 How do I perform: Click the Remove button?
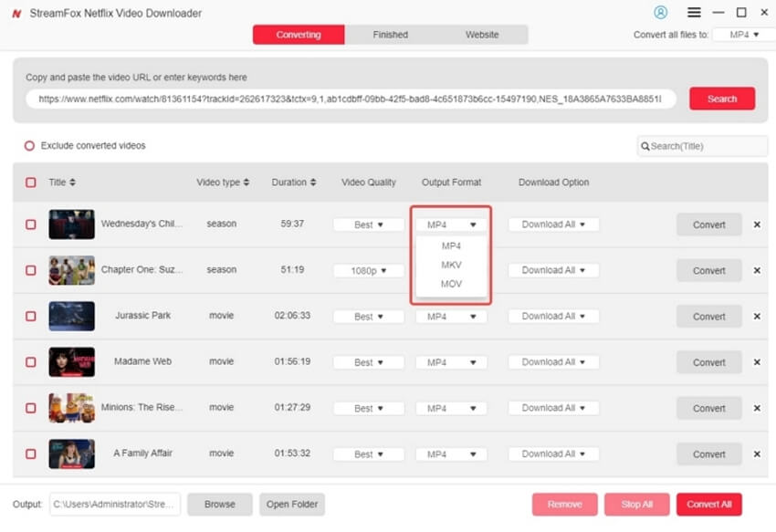click(565, 505)
